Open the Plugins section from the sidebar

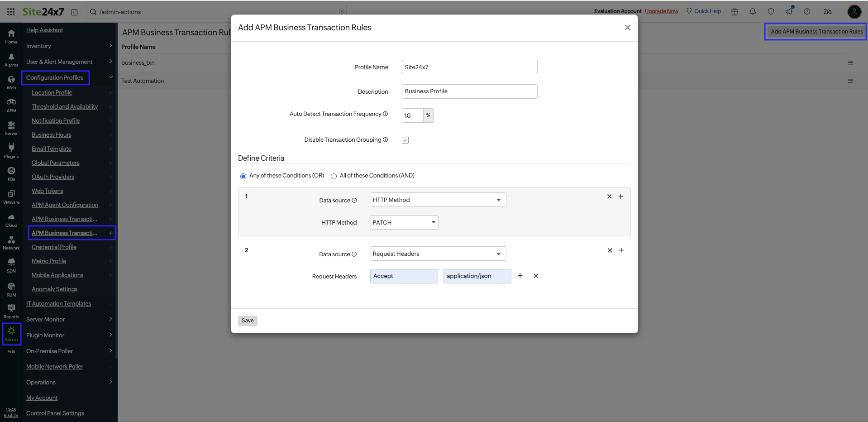[x=10, y=150]
